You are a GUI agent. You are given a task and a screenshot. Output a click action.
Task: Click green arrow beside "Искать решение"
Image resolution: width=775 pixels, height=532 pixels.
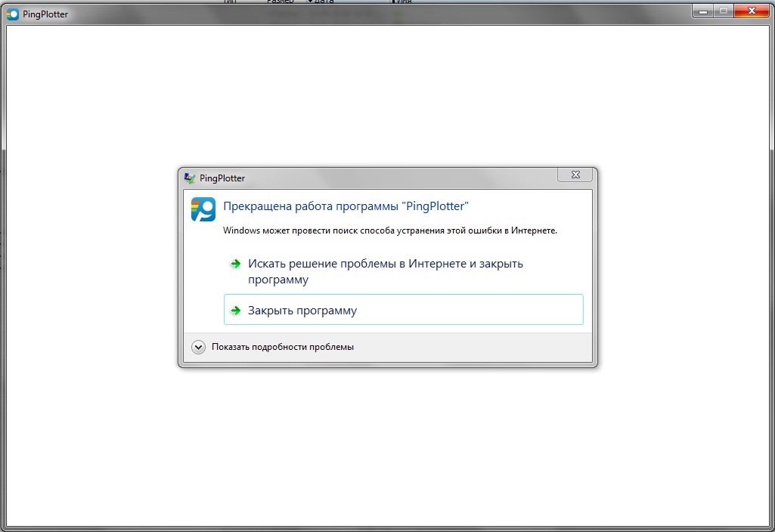pos(236,264)
